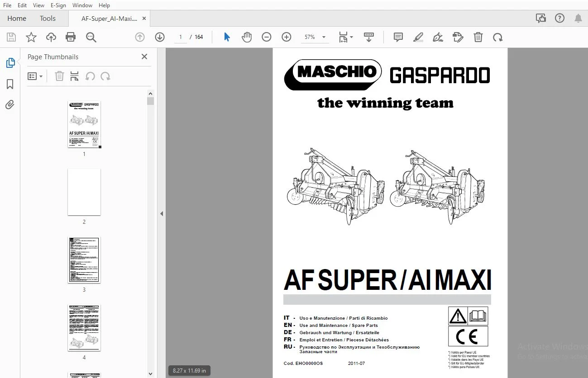
Task: Activate the hand pan tool
Action: pos(247,37)
